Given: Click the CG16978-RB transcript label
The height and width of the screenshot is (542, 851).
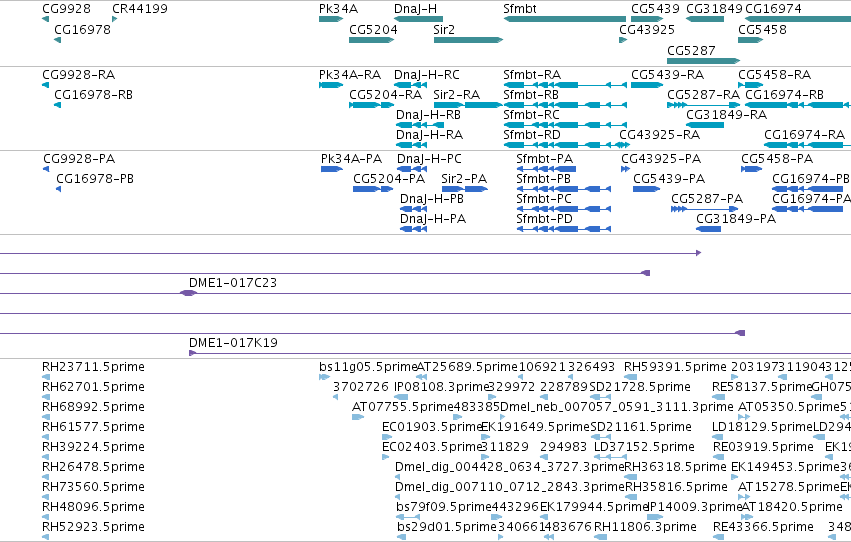Looking at the screenshot, I should click(93, 94).
